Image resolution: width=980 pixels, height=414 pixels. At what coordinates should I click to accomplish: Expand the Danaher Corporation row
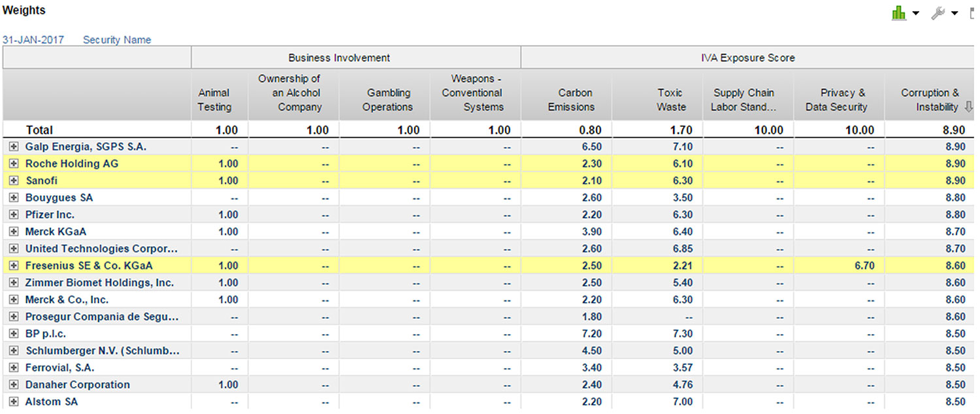pos(14,385)
